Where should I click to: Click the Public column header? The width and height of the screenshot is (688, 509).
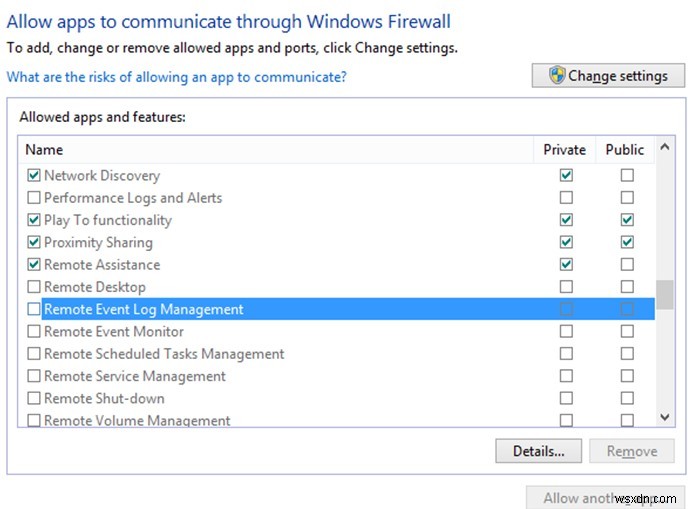pyautogui.click(x=625, y=150)
